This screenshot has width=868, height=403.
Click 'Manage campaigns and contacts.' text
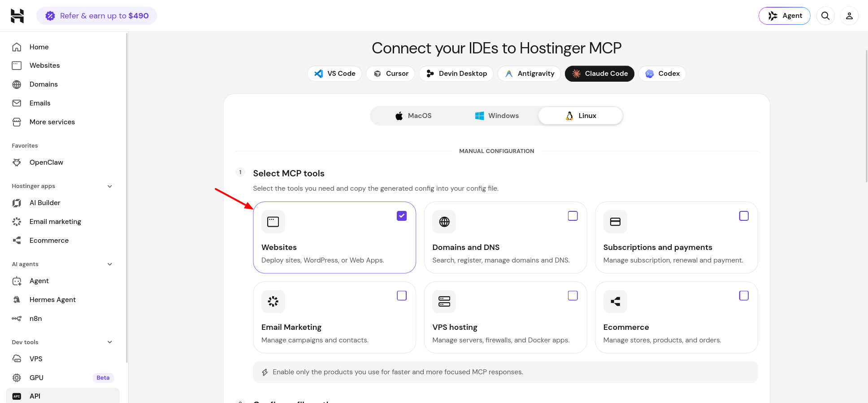pos(315,340)
